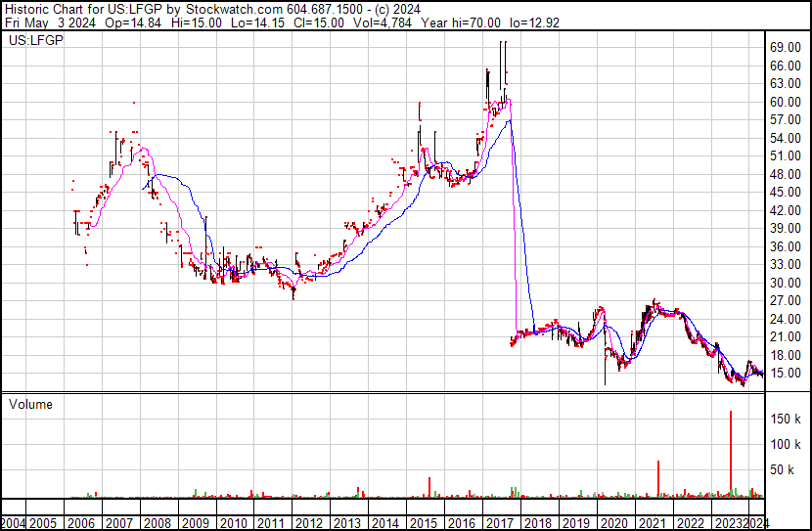The image size is (812, 531).
Task: Click the 2024 year label on the time axis
Action: pyautogui.click(x=756, y=521)
